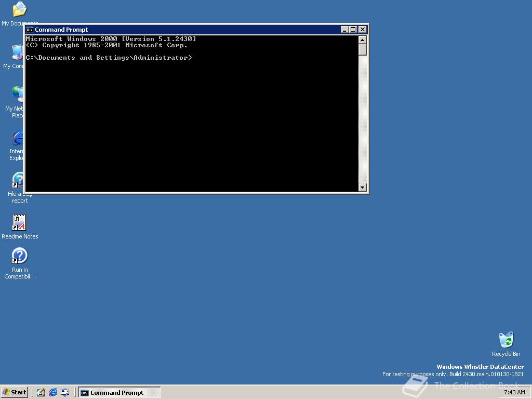Maximize the Command Prompt window

(353, 30)
